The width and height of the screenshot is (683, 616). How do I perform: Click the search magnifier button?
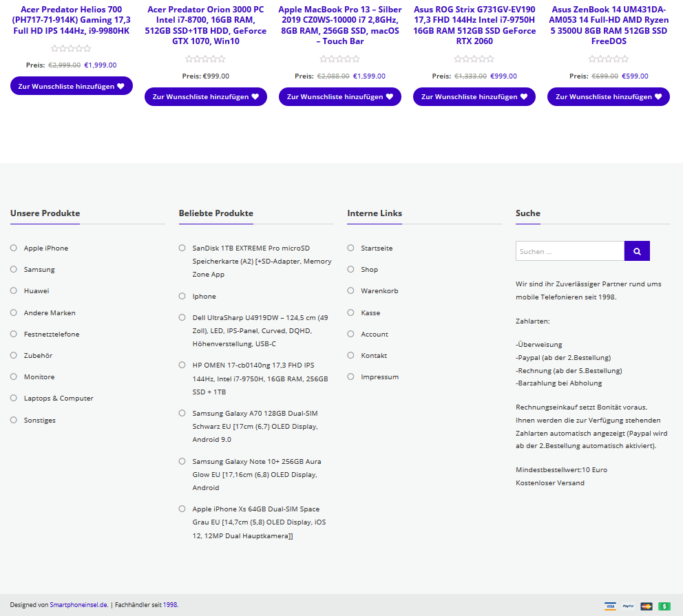coord(637,251)
